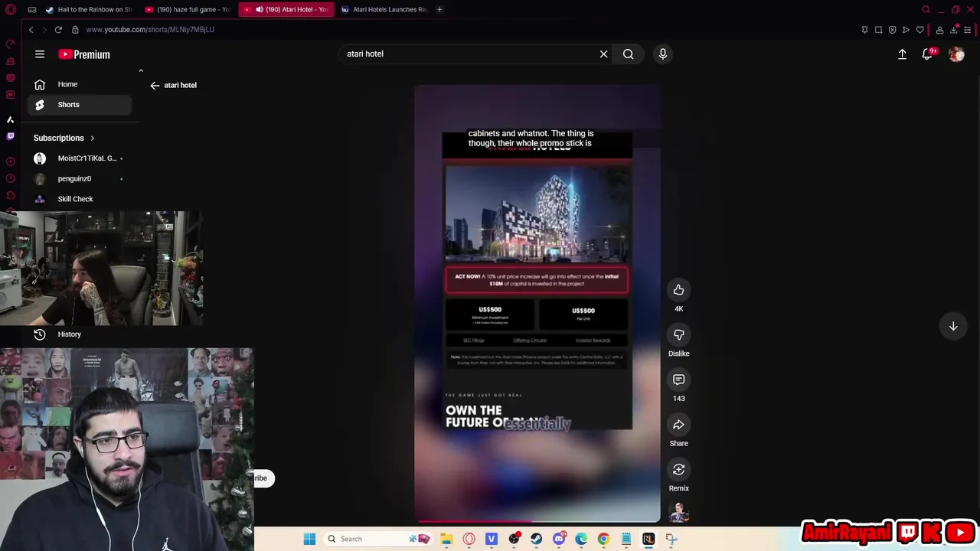Switch to 'haze full game' tab
The image size is (980, 551).
pos(188,9)
